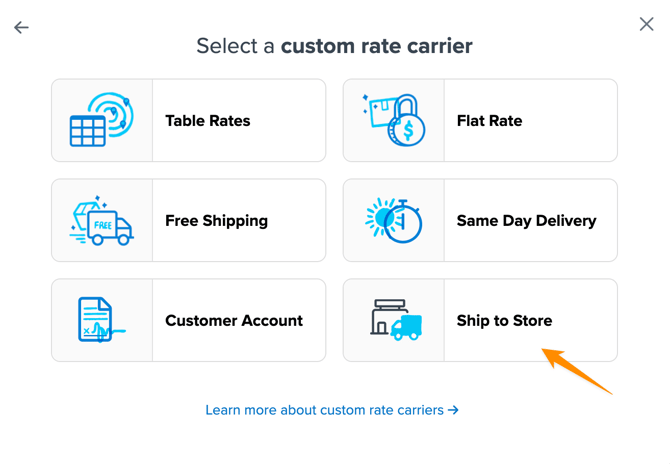This screenshot has width=670, height=464.
Task: Click the arrow after the Learn more link
Action: click(454, 410)
